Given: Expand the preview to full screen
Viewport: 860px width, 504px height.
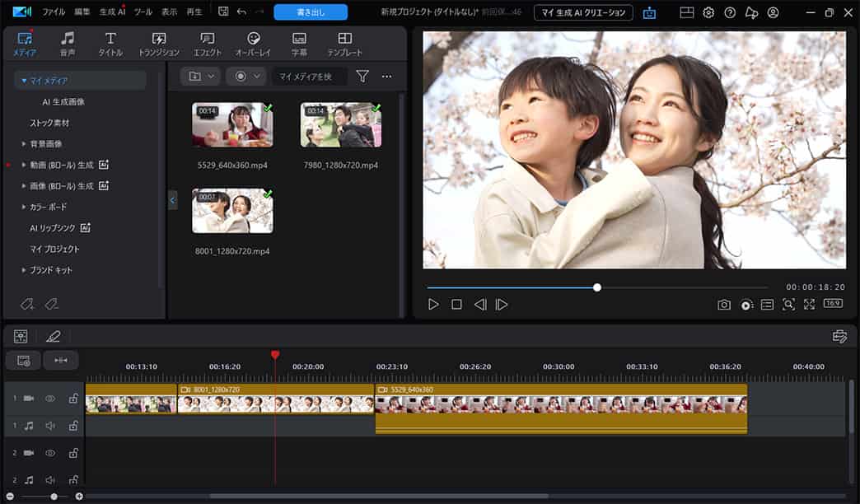Looking at the screenshot, I should (x=810, y=304).
